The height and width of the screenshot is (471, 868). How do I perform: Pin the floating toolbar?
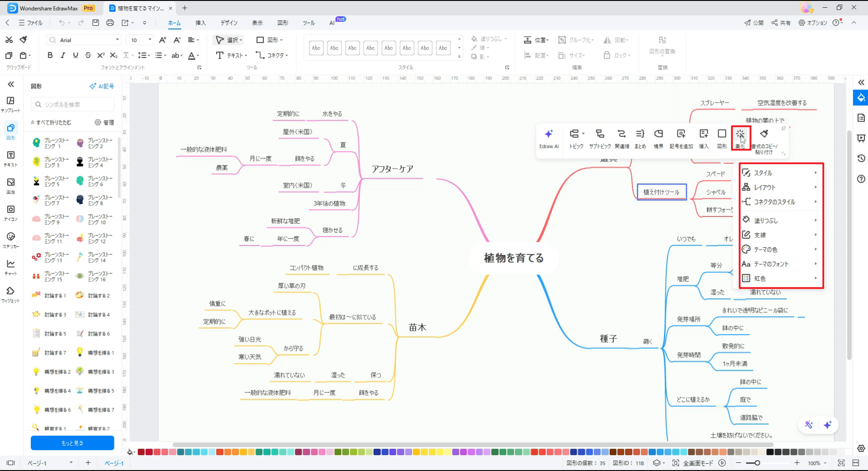(783, 128)
